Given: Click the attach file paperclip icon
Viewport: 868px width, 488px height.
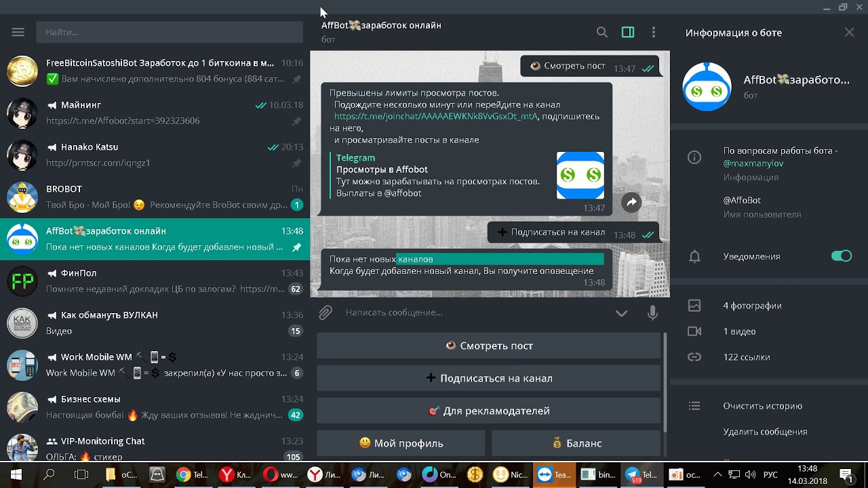Looking at the screenshot, I should pos(326,312).
